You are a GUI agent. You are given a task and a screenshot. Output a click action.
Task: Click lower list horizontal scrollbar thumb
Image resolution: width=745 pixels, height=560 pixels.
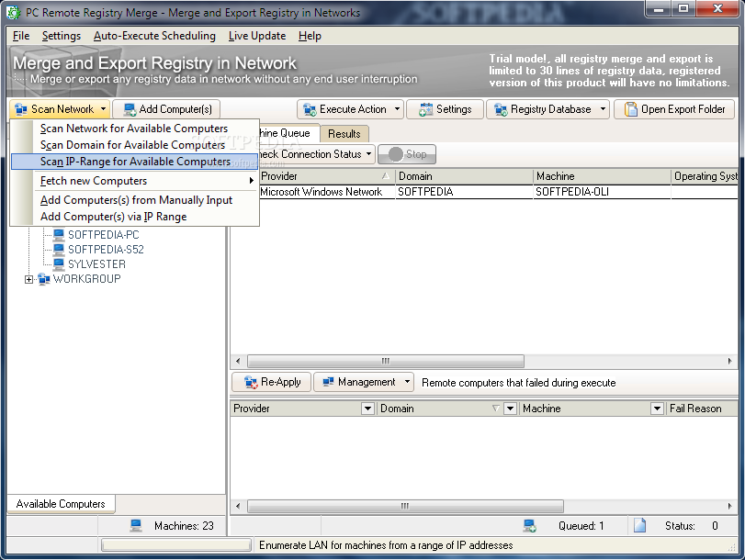click(x=405, y=507)
